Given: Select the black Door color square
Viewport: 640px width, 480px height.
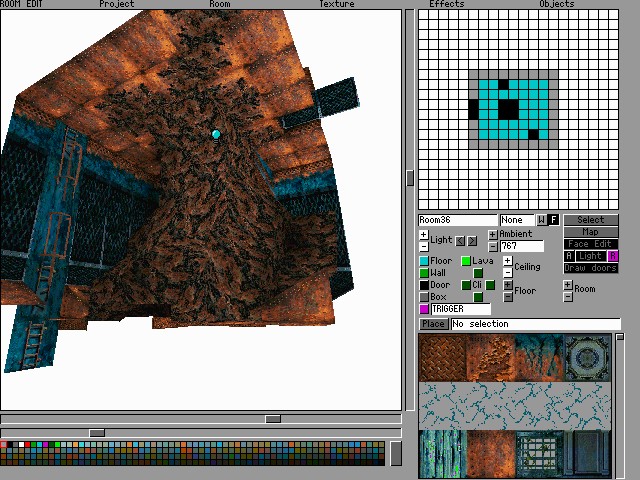Looking at the screenshot, I should 424,285.
